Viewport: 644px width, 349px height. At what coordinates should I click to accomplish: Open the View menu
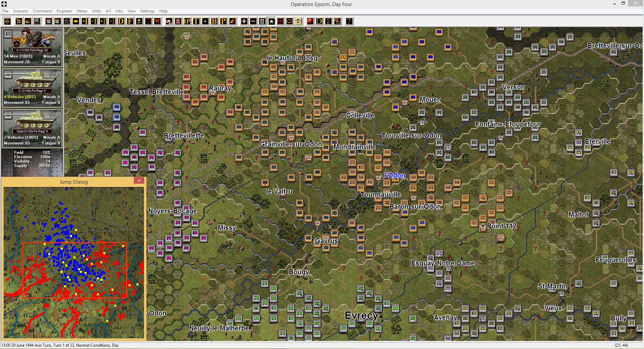[x=131, y=11]
